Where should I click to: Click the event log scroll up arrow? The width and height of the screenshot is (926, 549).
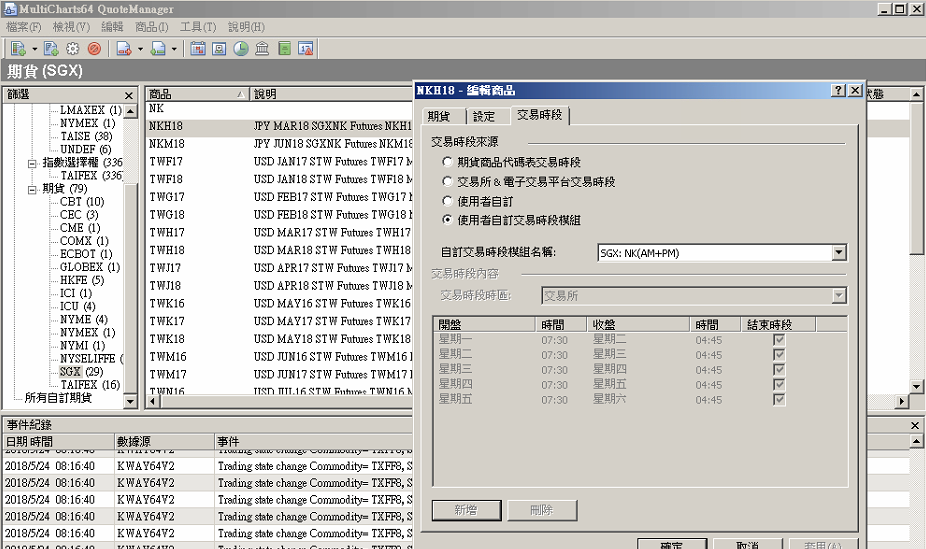coord(916,441)
